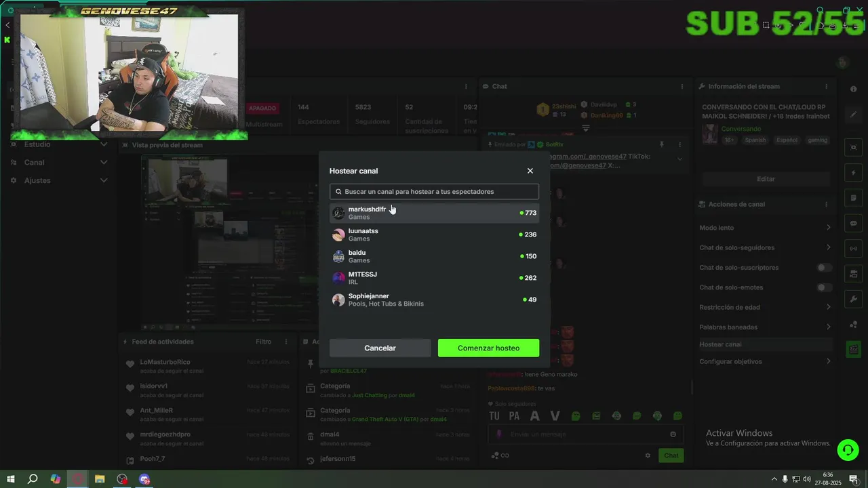Click the search magnifier in host dialog
Image resolution: width=868 pixels, height=488 pixels.
[338, 192]
